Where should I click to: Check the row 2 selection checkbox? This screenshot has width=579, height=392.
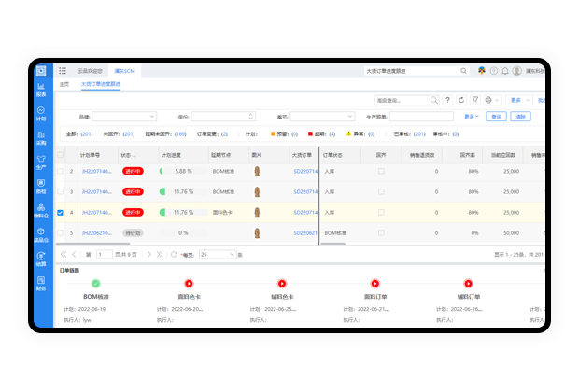point(61,172)
